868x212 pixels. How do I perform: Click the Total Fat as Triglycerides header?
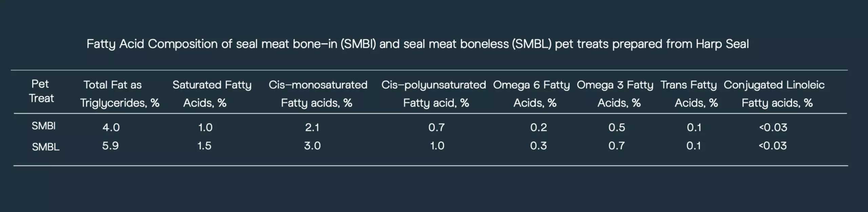(x=119, y=94)
